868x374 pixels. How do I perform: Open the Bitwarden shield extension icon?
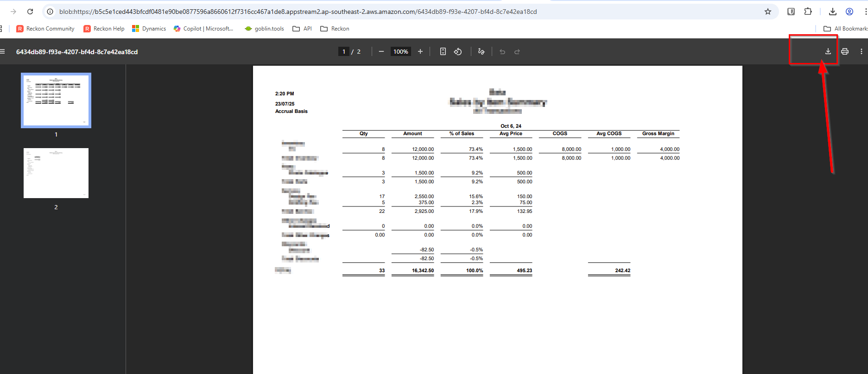(x=791, y=12)
